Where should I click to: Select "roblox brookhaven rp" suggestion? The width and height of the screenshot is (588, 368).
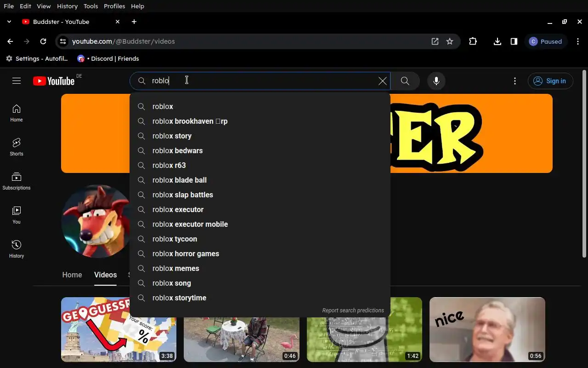click(260, 121)
